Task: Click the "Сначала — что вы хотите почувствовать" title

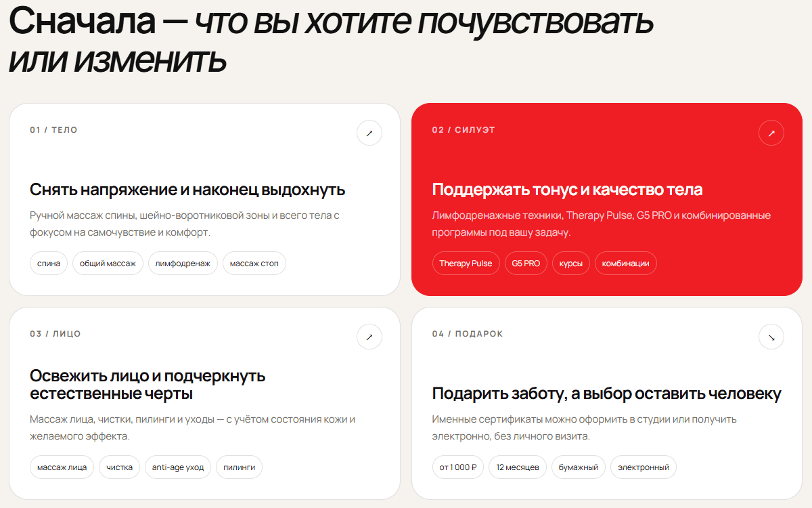Action: pyautogui.click(x=331, y=40)
